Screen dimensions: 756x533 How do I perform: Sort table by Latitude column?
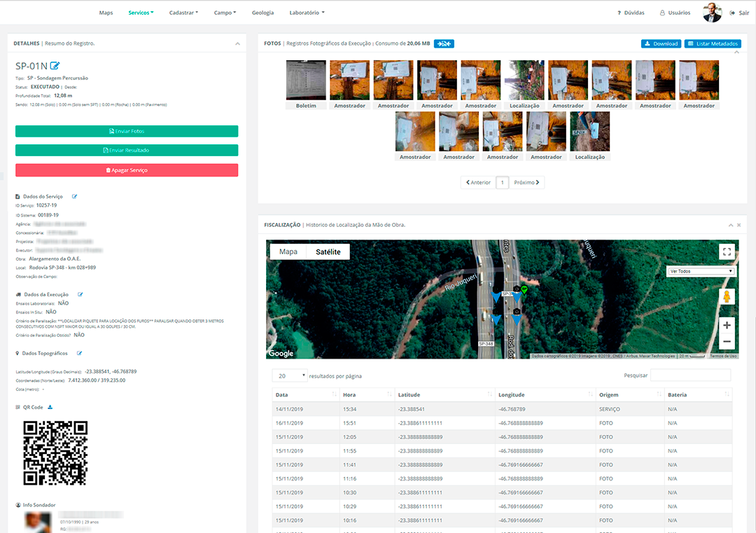tap(444, 394)
